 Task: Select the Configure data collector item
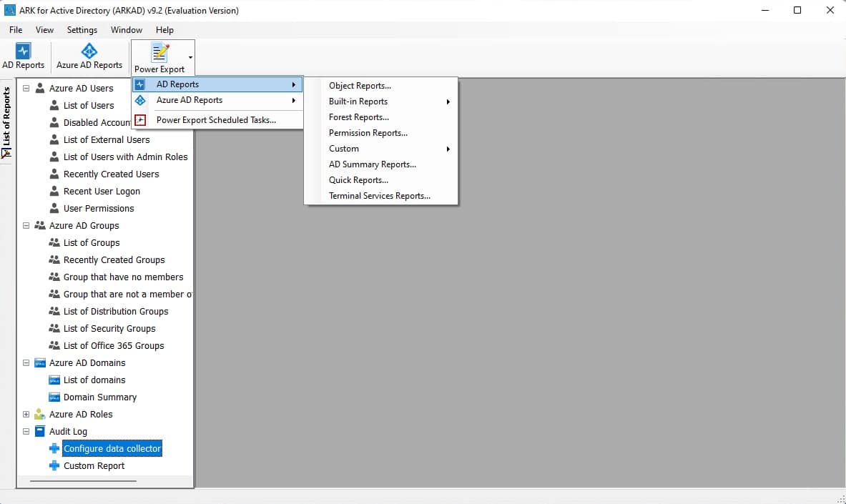(x=112, y=448)
